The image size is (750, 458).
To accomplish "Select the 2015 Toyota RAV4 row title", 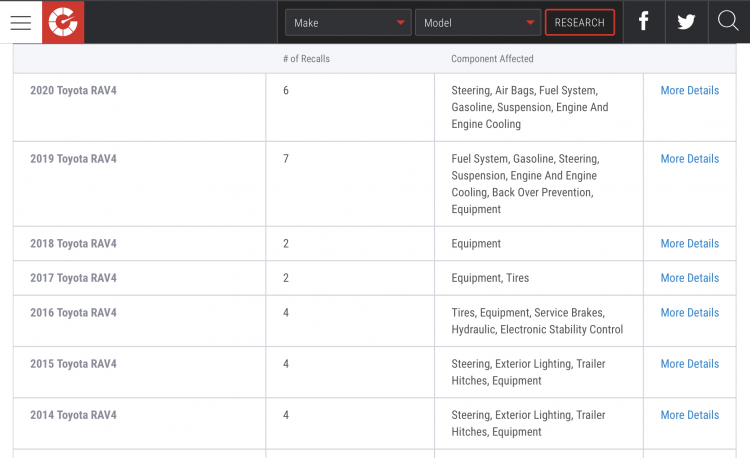I will coord(73,364).
